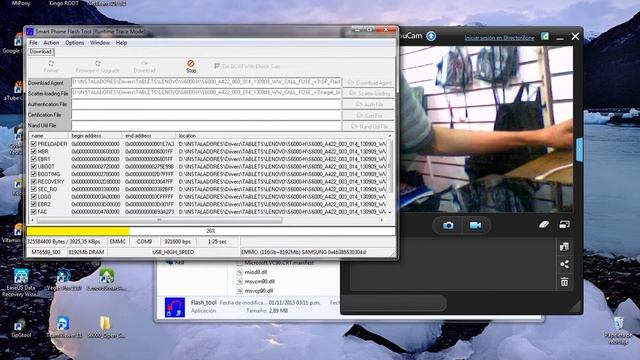
Task: Open YouCam photo library side icon
Action: (564, 247)
